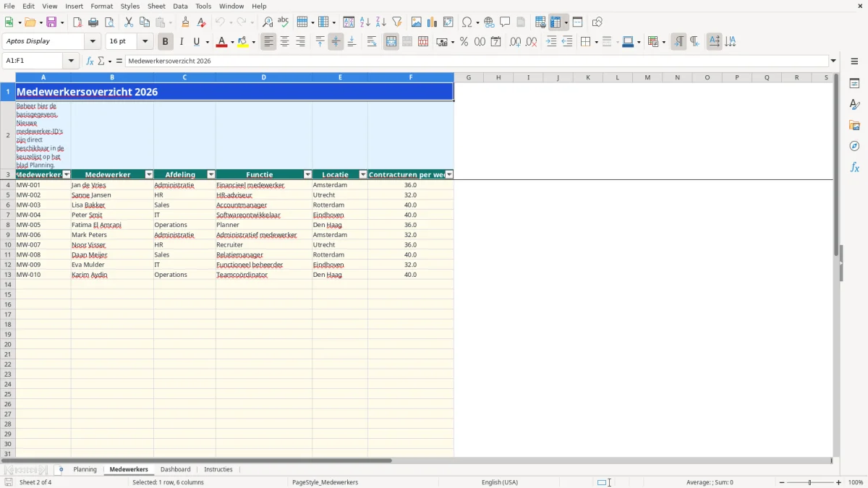868x488 pixels.
Task: Click the Insert Special Character omega icon
Action: (467, 22)
